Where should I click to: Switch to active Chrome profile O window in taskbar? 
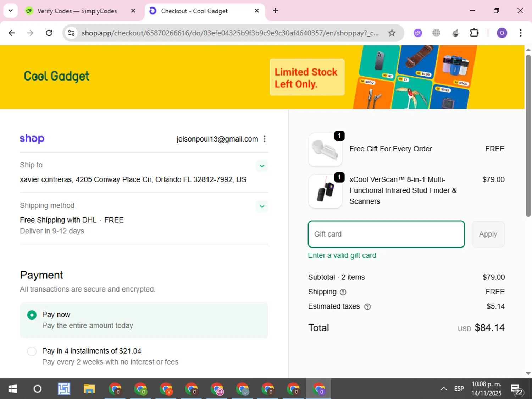pyautogui.click(x=319, y=389)
